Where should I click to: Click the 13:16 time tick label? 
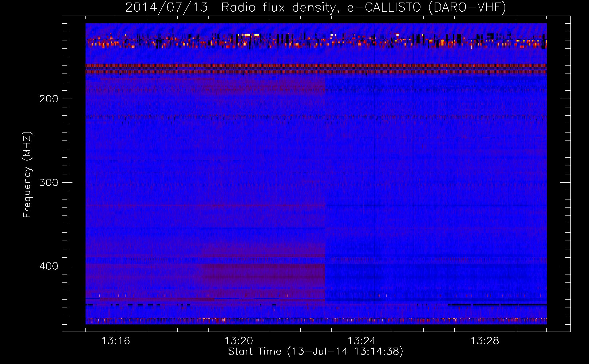click(x=116, y=341)
